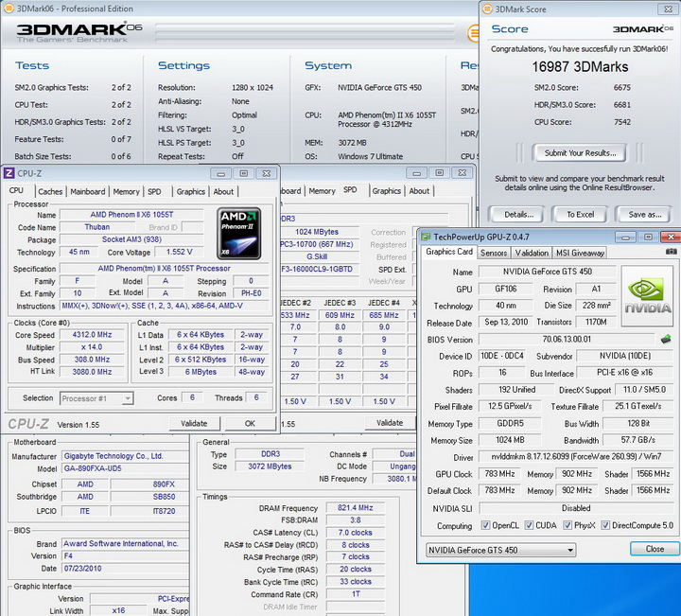The width and height of the screenshot is (681, 616).
Task: Click the CAS# Latency value 7.0 clocks
Action: click(356, 533)
